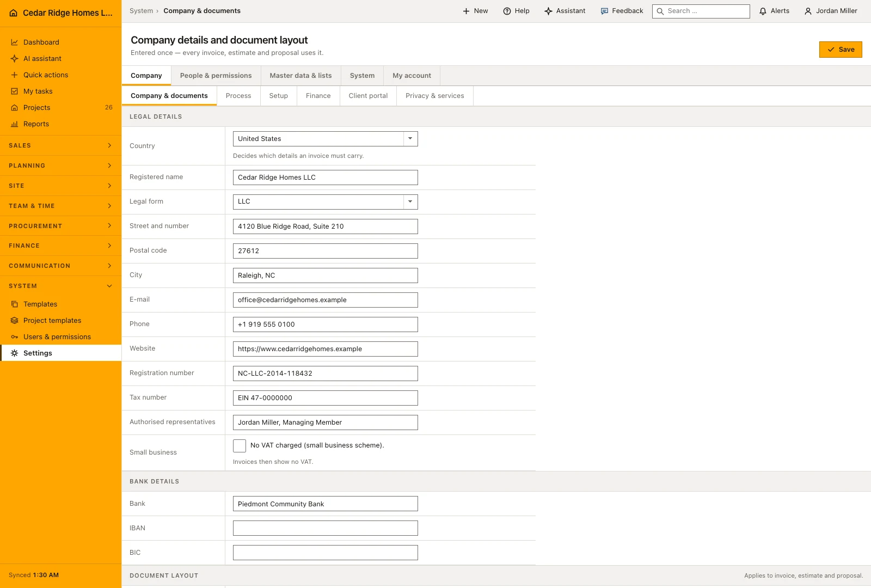
Task: Open the Privacy & services sub-tab
Action: (x=435, y=96)
